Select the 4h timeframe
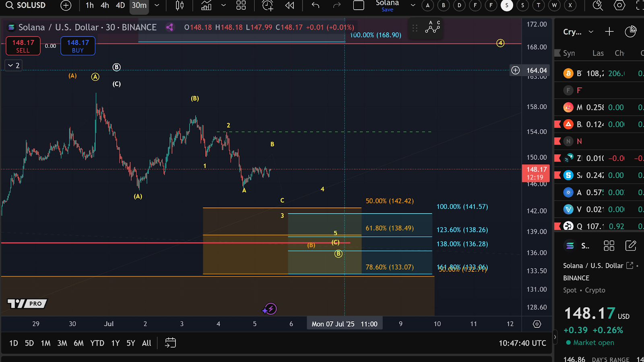The image size is (644, 362). 105,6
